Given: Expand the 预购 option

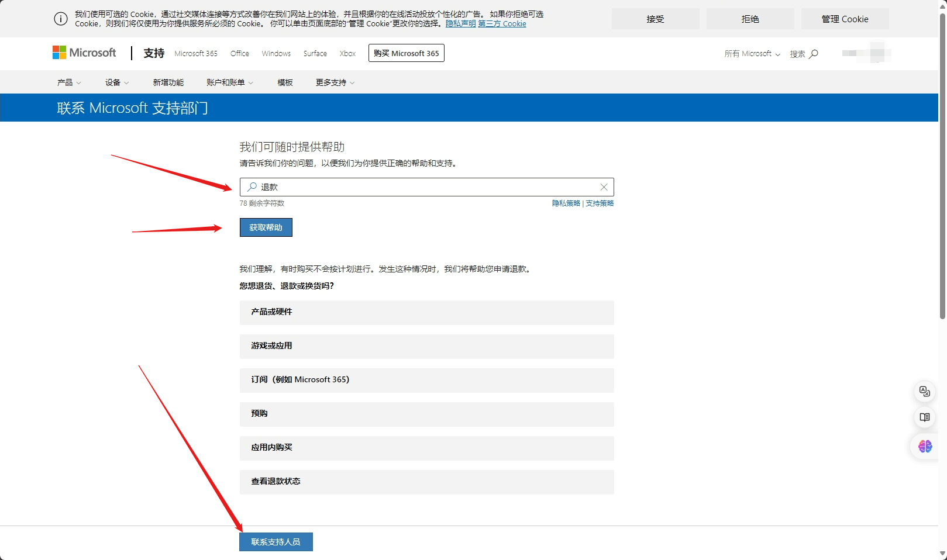Looking at the screenshot, I should [427, 414].
